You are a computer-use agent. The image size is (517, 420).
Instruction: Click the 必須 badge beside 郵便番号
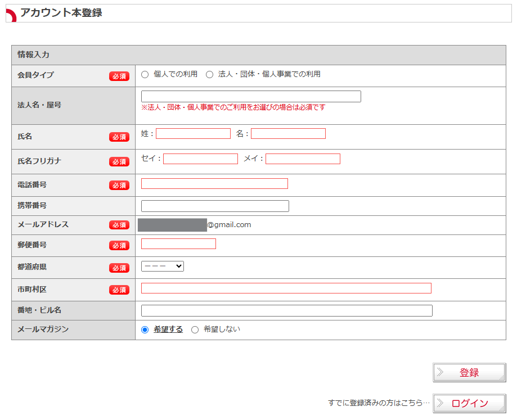(119, 245)
